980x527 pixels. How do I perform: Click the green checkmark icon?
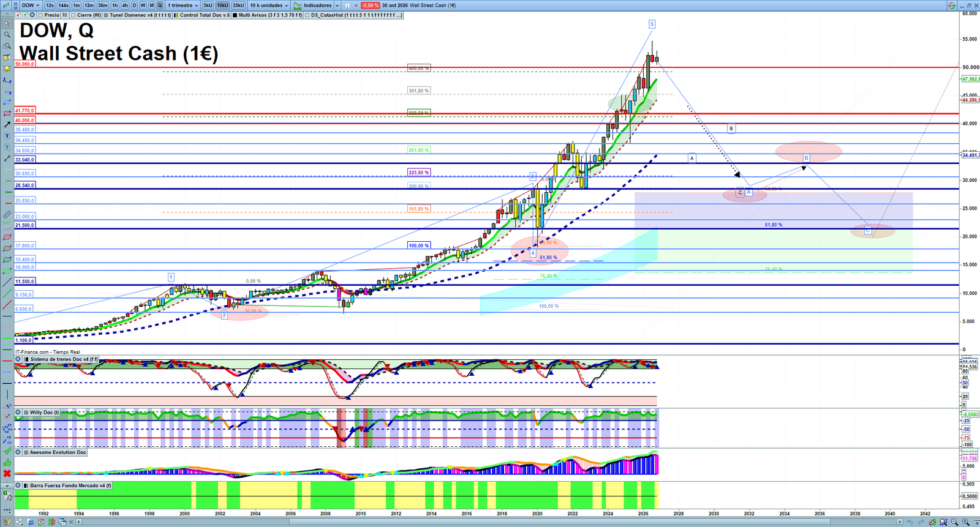(x=7, y=451)
